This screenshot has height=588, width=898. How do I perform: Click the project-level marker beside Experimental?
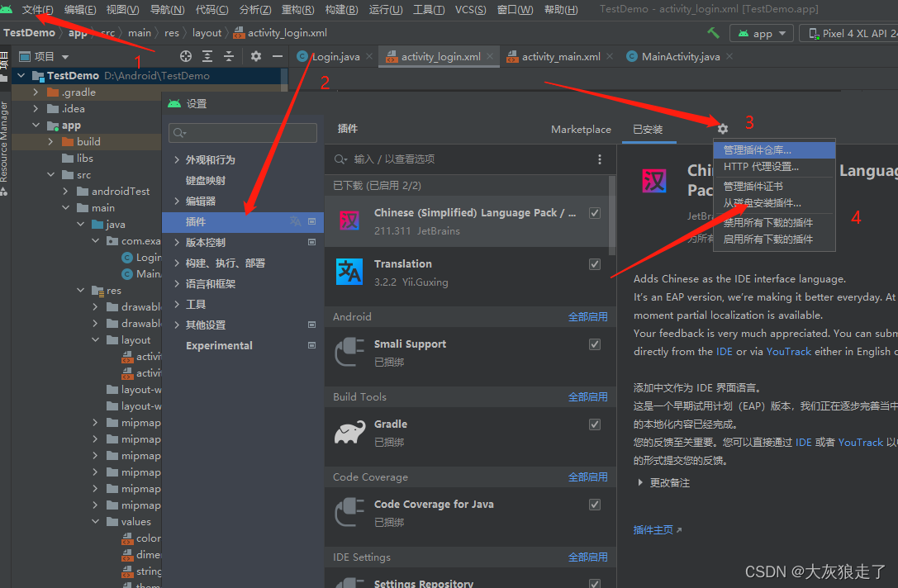312,345
